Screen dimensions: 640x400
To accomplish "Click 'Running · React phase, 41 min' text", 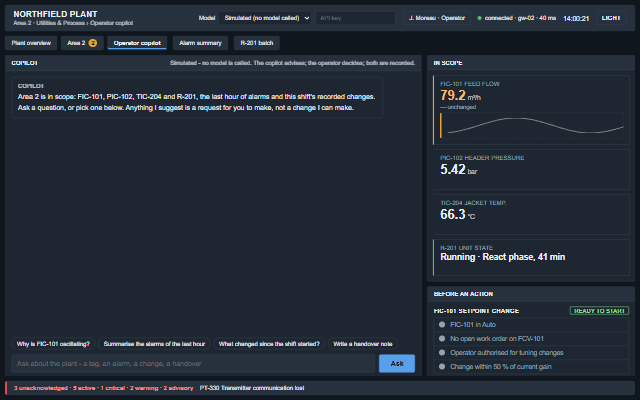I will tap(502, 257).
